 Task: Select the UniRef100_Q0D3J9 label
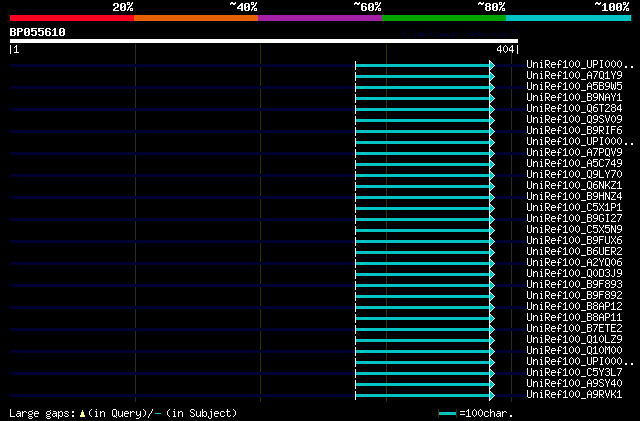(x=574, y=274)
